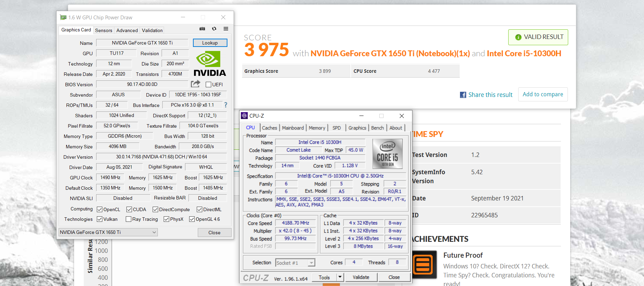Image resolution: width=644 pixels, height=286 pixels.
Task: Switch to the Memory tab in CPU-Z
Action: click(x=317, y=128)
